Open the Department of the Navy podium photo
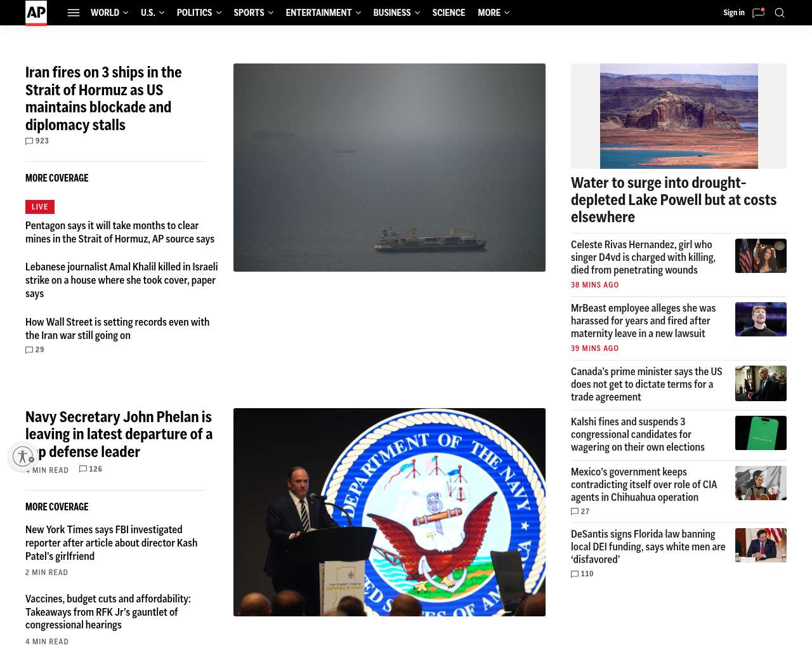 390,512
